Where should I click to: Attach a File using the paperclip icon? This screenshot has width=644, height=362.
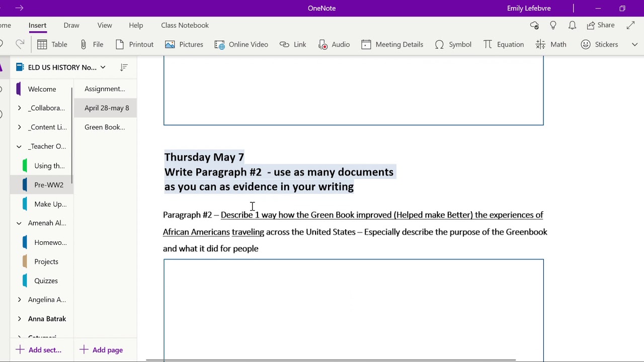pos(91,44)
